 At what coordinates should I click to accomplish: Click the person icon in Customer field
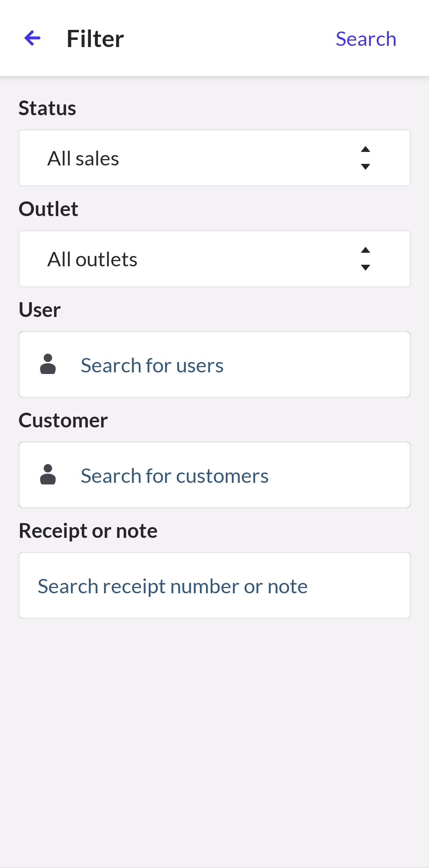48,475
